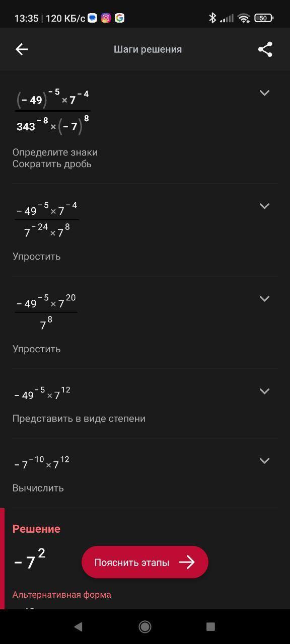Screen dimensions: 290x644
Task: Tap the Android home circle button
Action: coord(145,626)
